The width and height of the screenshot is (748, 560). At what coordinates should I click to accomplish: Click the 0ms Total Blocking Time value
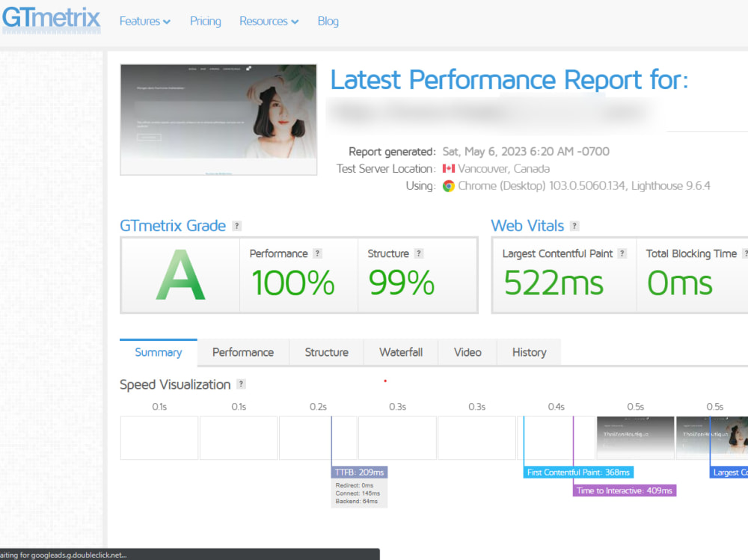(x=679, y=283)
